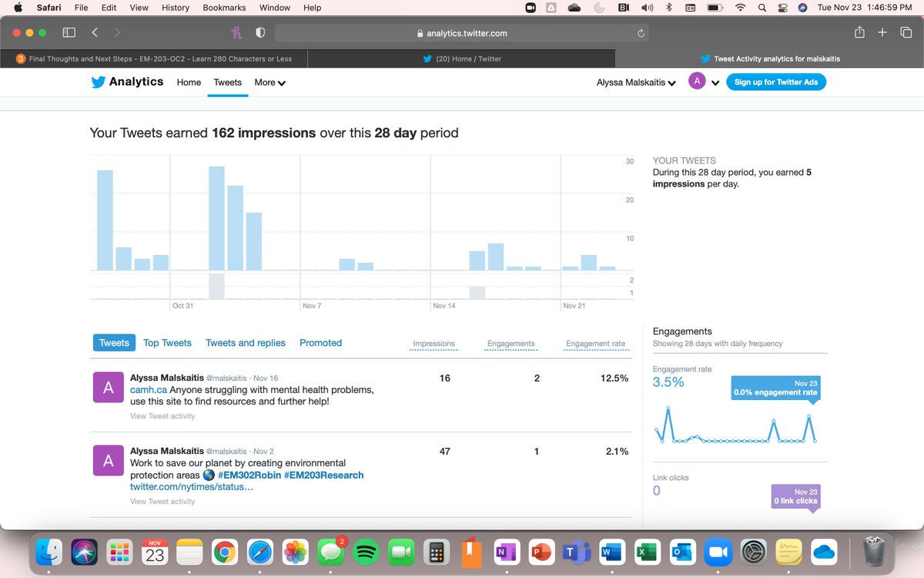Launch Siri from the dock
924x578 pixels.
[85, 552]
